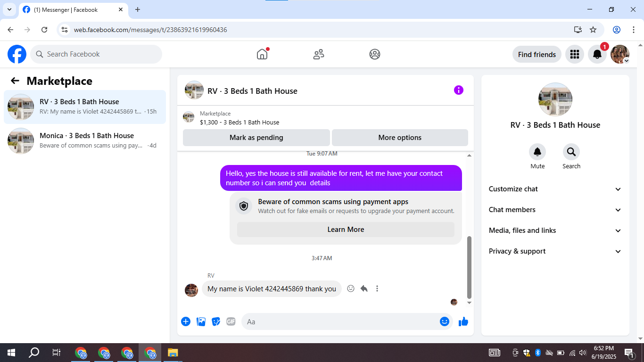Open Monica 3 Beds 1 Bath House conversation

pyautogui.click(x=85, y=141)
